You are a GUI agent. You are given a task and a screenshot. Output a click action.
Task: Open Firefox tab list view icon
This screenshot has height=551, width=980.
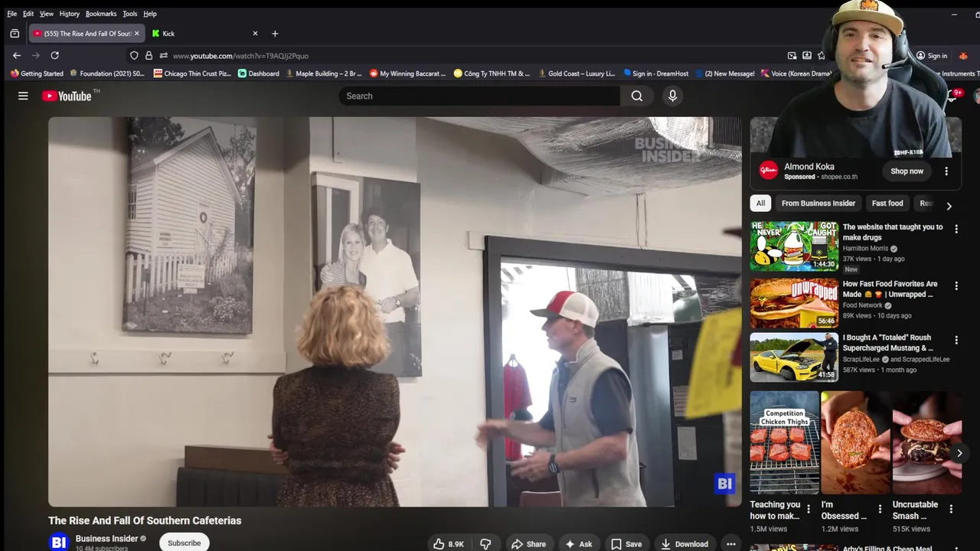click(15, 34)
